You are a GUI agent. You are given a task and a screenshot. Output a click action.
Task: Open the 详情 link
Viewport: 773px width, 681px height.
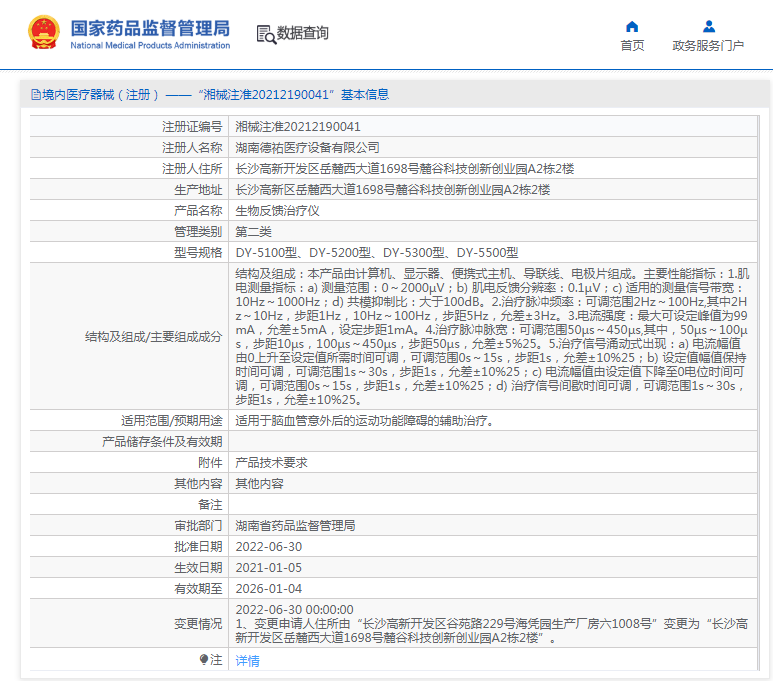click(247, 660)
